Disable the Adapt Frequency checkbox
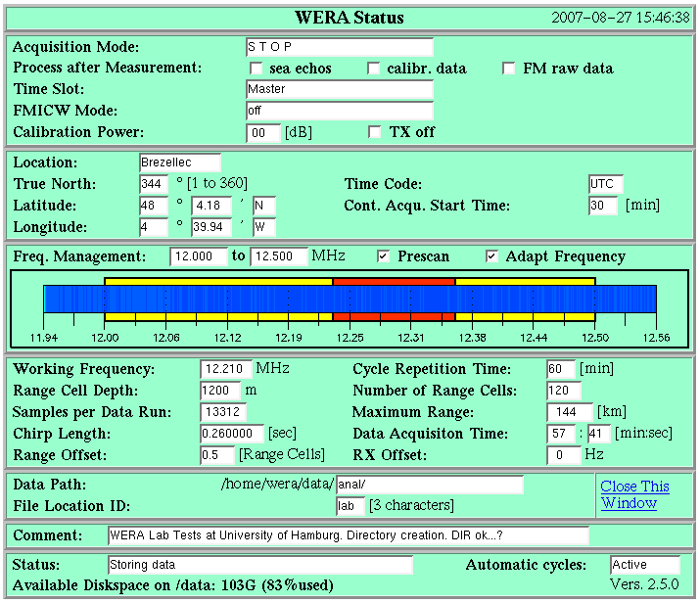The image size is (700, 603). point(492,256)
